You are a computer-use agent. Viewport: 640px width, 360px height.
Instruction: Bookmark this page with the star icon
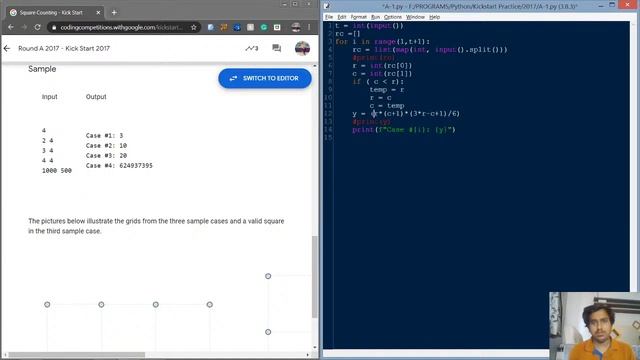[x=193, y=27]
